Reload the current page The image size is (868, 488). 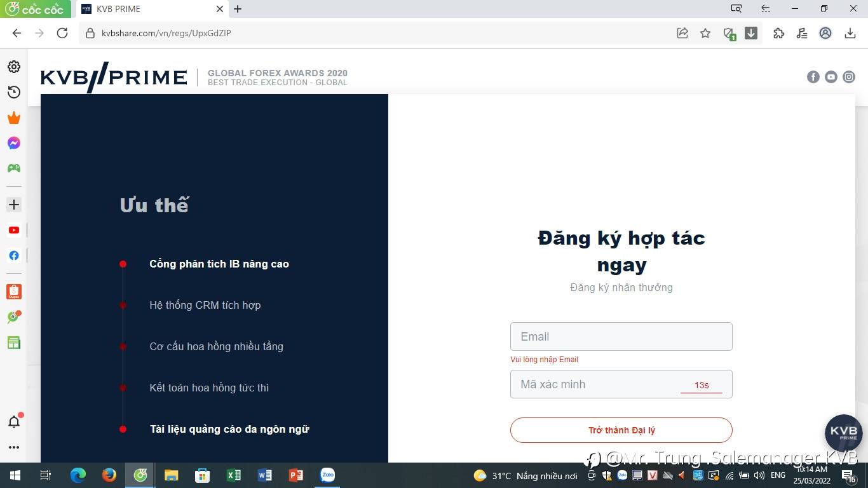[x=62, y=33]
